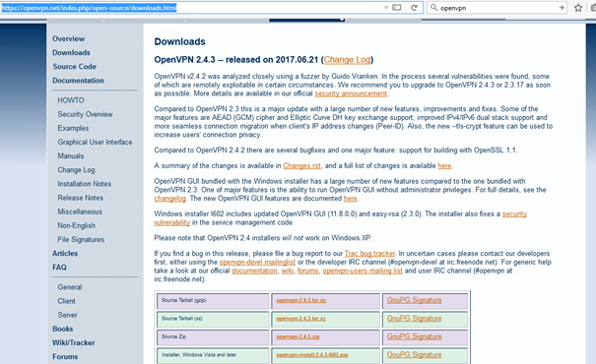Open GUI features documented 'here' link
596x364 pixels.
(x=350, y=199)
